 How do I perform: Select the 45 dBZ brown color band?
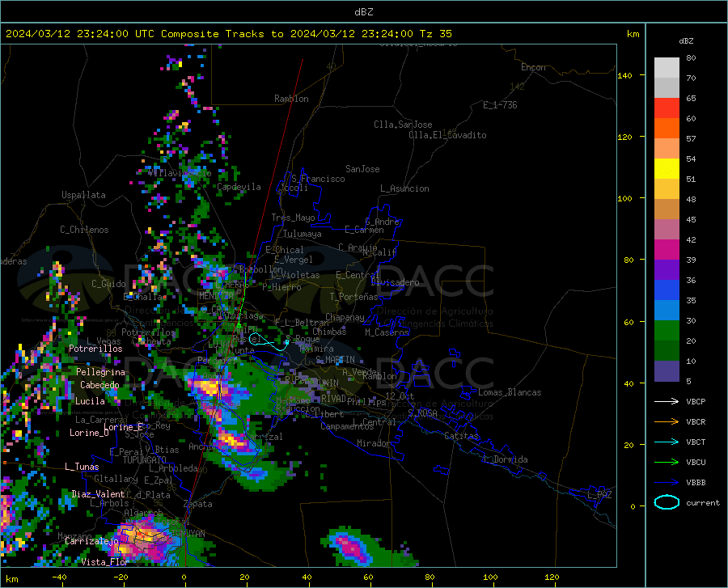[667, 209]
